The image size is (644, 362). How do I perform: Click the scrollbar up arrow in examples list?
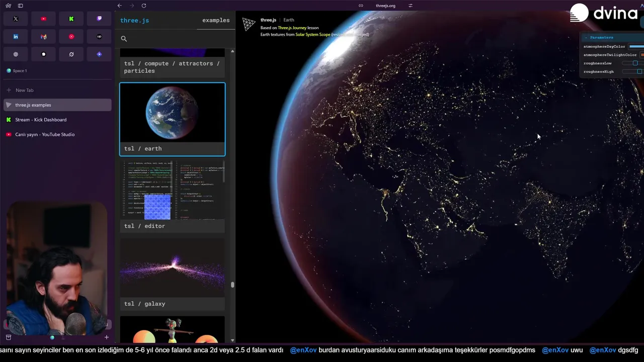click(232, 51)
